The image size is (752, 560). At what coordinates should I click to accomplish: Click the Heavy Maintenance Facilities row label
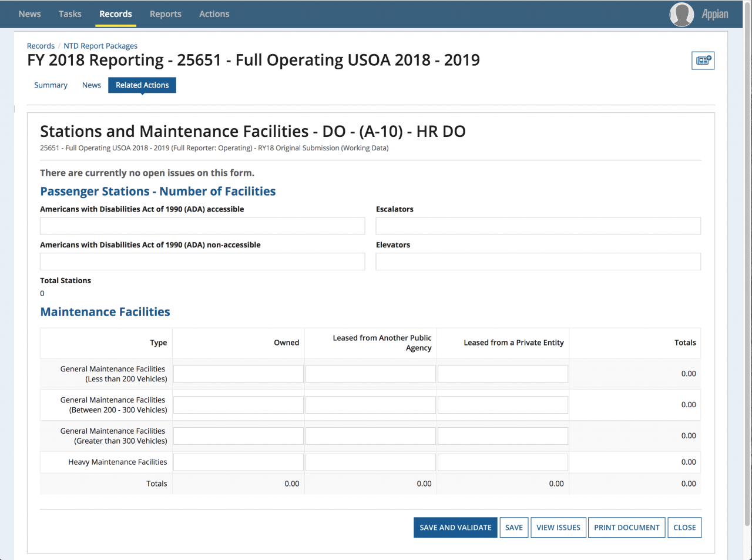tap(117, 462)
